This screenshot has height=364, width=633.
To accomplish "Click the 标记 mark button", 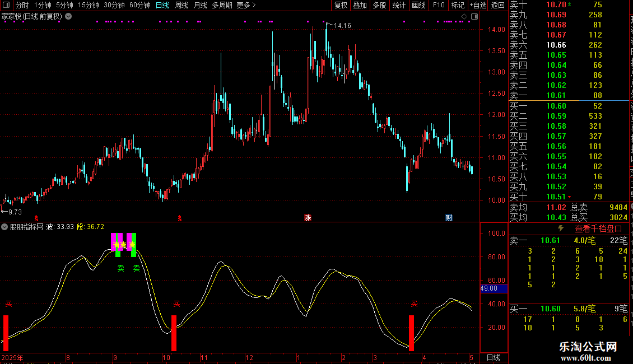I will tap(458, 5).
